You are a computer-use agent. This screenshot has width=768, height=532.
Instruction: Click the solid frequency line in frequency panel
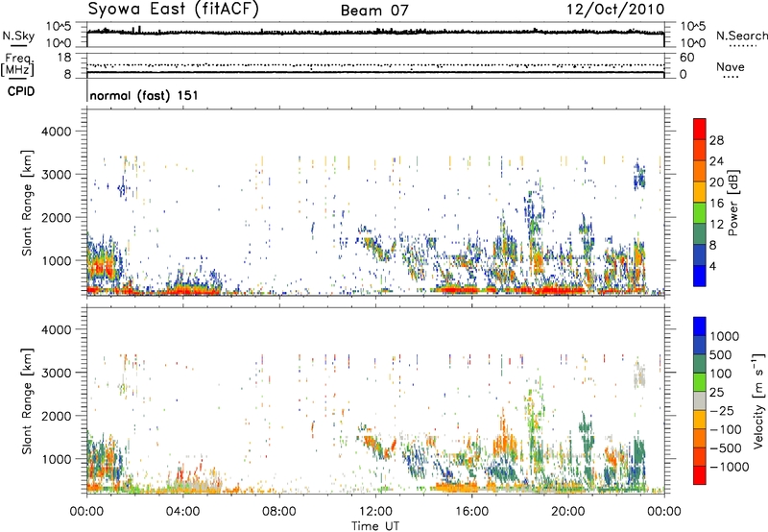[x=375, y=72]
